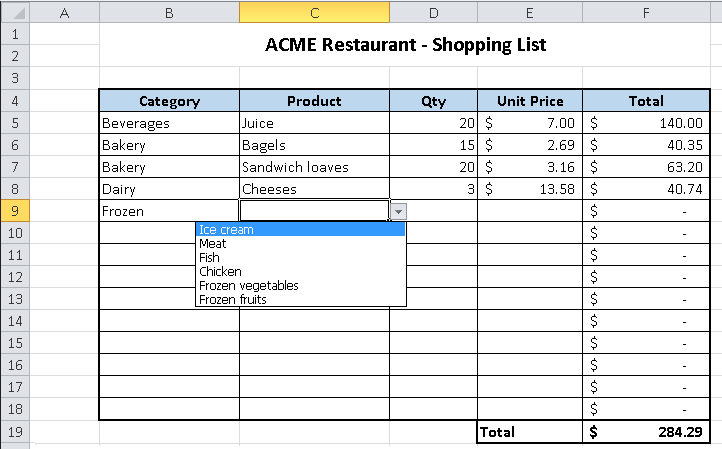The image size is (722, 449).
Task: Select row 4 header
Action: point(15,101)
